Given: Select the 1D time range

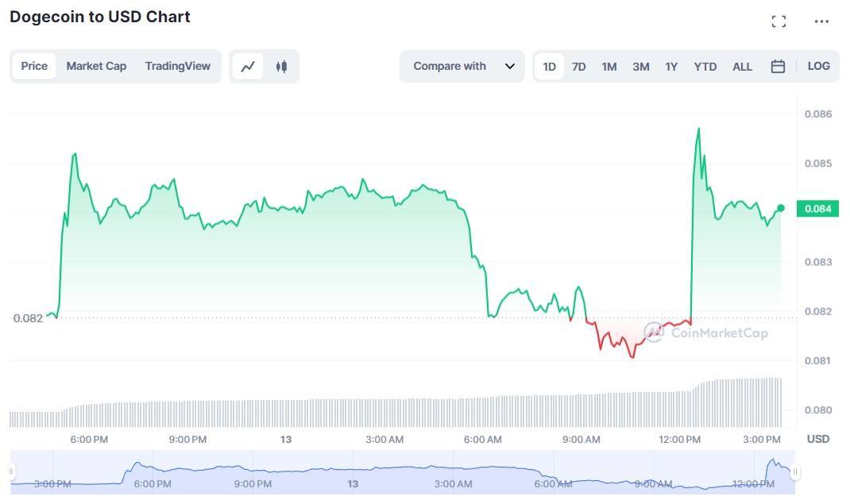Looking at the screenshot, I should point(549,67).
